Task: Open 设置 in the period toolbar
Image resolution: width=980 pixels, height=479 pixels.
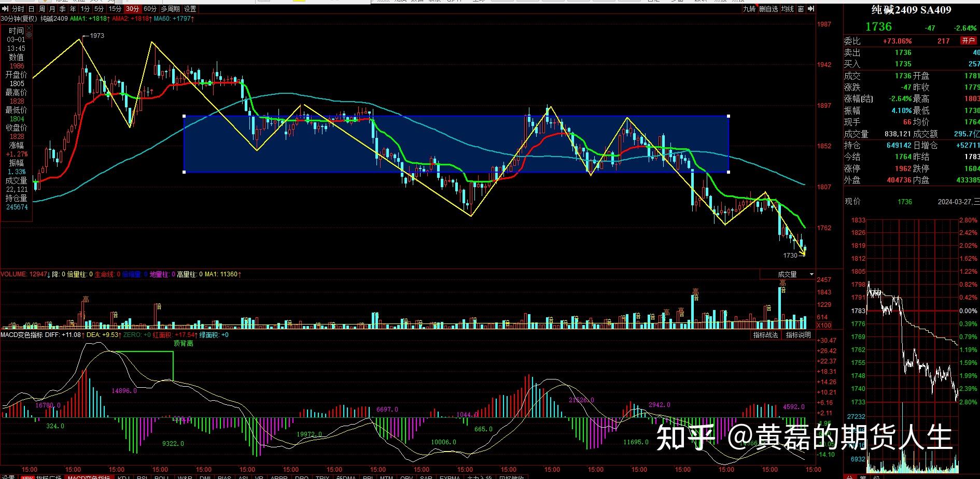Action: (190, 9)
